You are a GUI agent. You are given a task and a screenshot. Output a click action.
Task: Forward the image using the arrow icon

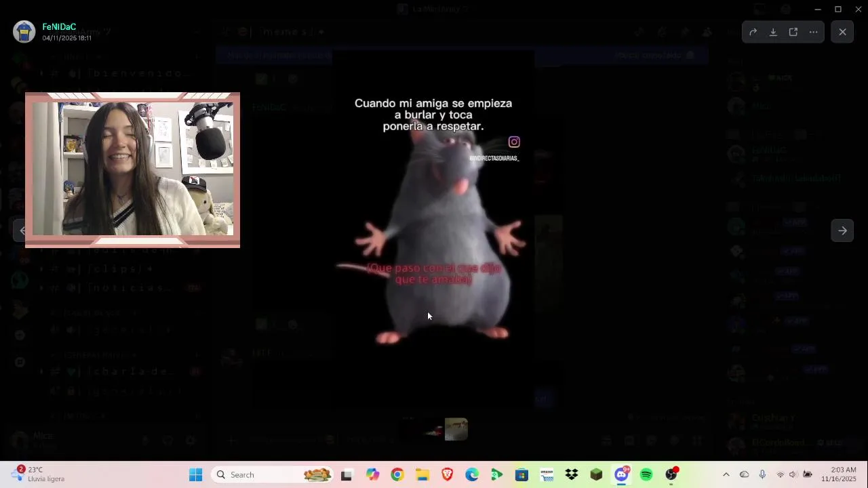click(753, 32)
